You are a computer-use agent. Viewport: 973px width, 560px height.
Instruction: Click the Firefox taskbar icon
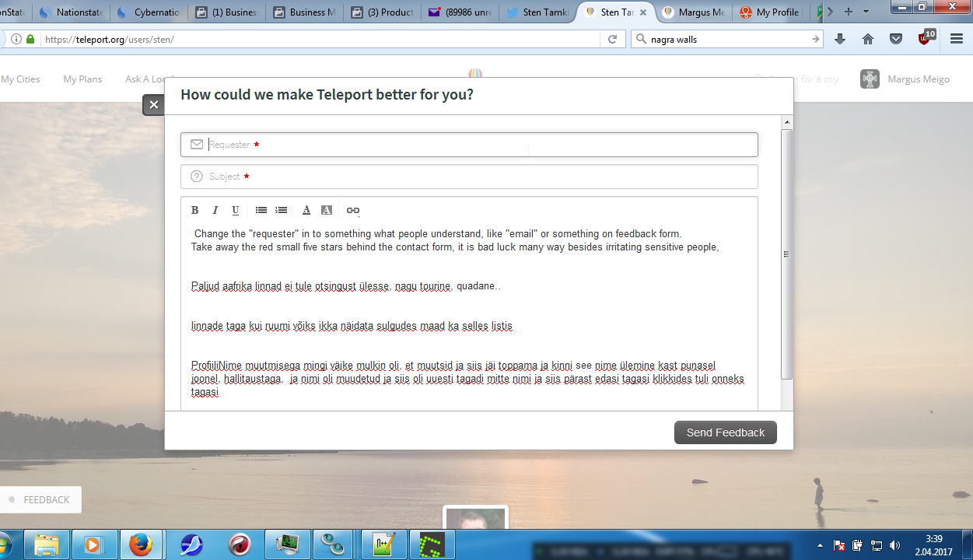[x=141, y=544]
